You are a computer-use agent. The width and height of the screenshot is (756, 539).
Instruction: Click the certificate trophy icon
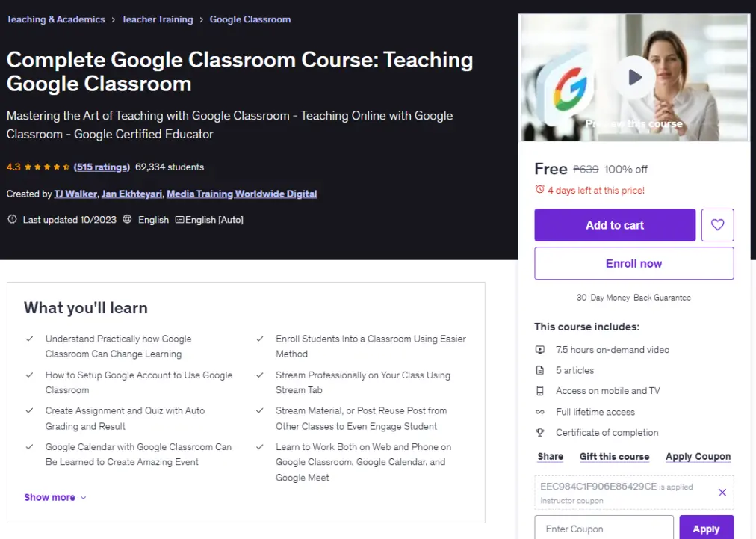(540, 433)
